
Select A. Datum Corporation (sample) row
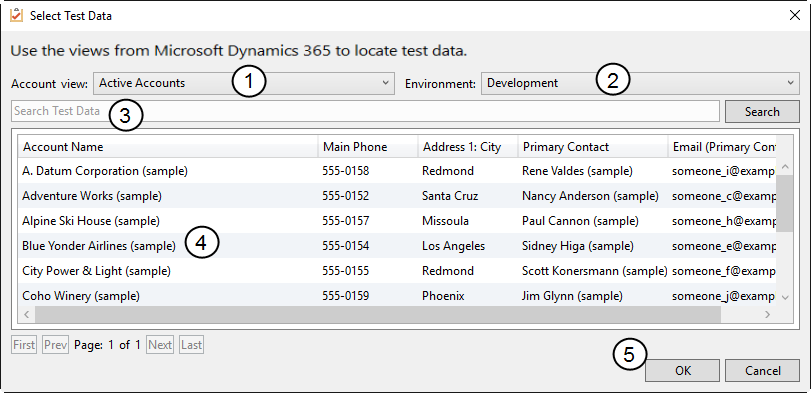click(x=397, y=171)
